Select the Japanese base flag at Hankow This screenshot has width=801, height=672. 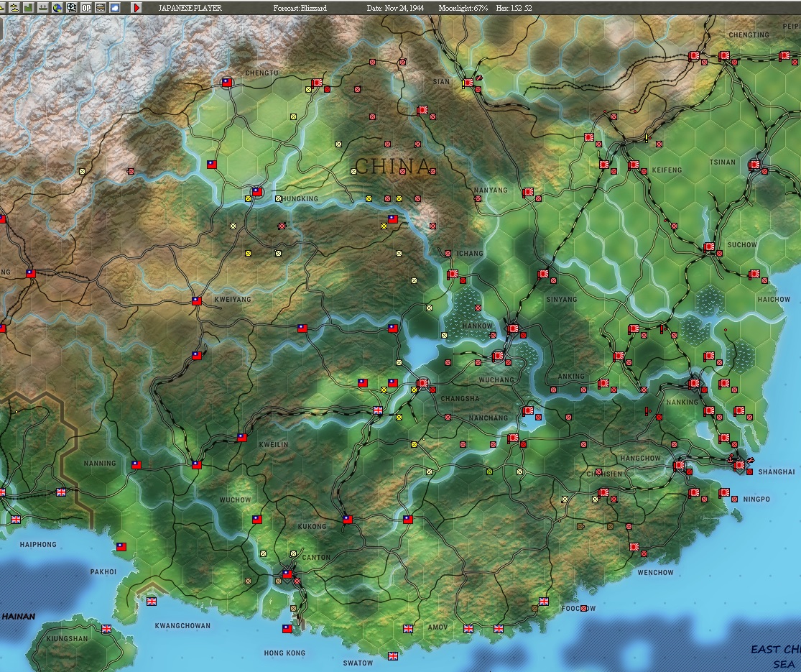tap(512, 328)
